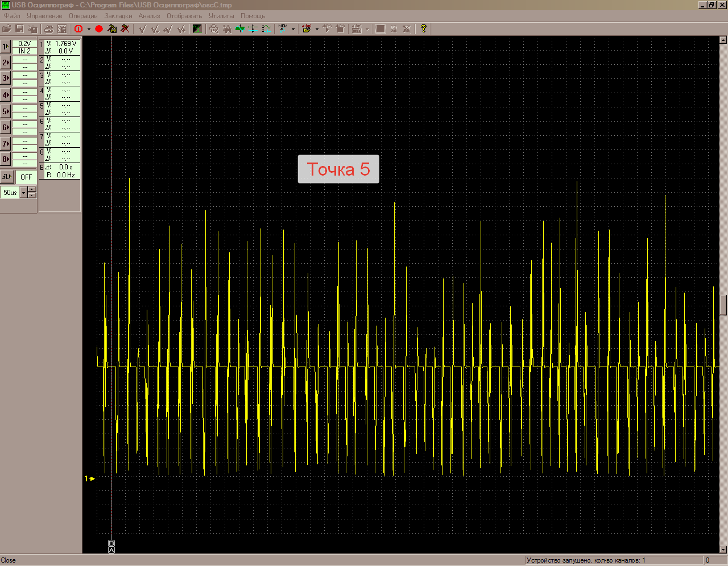Click the checkmark with down arrow icon
Viewport: 728px width, 566px height.
[155, 28]
